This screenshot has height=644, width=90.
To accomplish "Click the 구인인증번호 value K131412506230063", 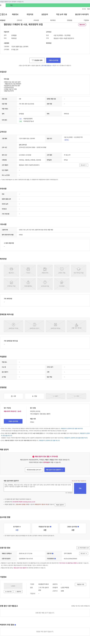I will (70, 559).
